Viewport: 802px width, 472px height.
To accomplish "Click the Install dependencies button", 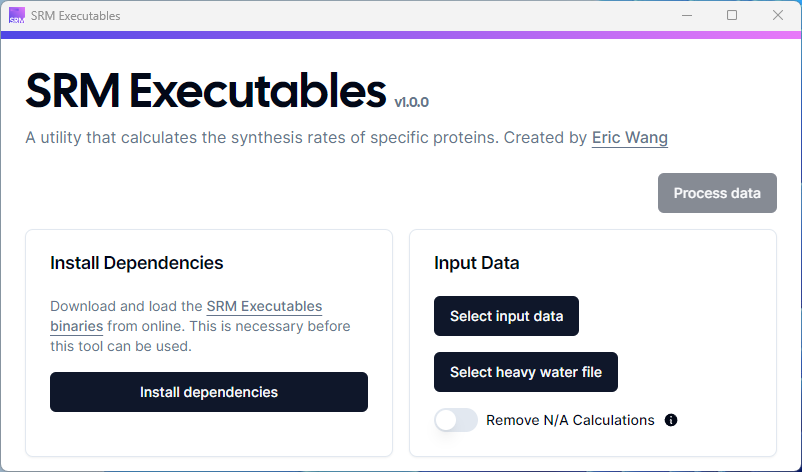I will coord(209,392).
